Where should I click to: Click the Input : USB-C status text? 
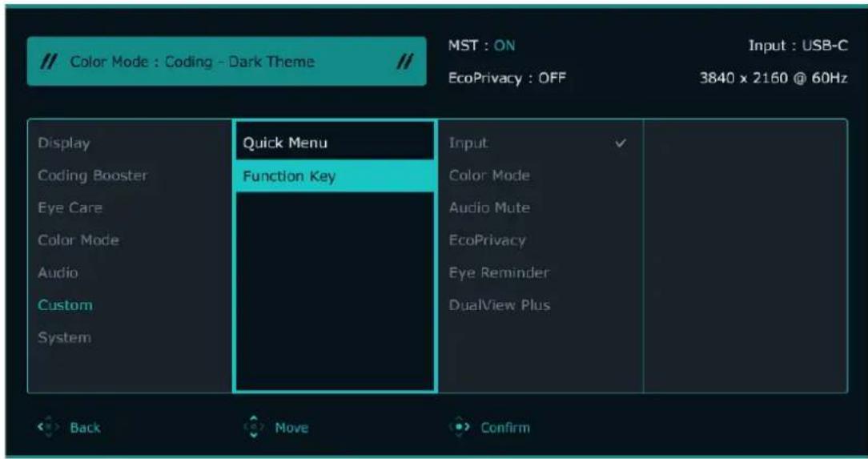tap(798, 46)
